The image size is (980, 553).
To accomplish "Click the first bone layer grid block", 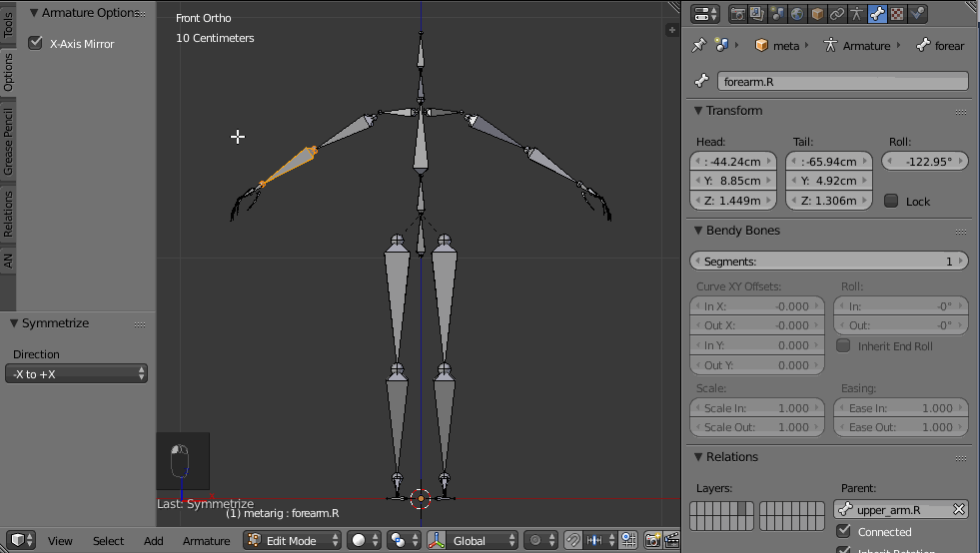I will pyautogui.click(x=722, y=517).
